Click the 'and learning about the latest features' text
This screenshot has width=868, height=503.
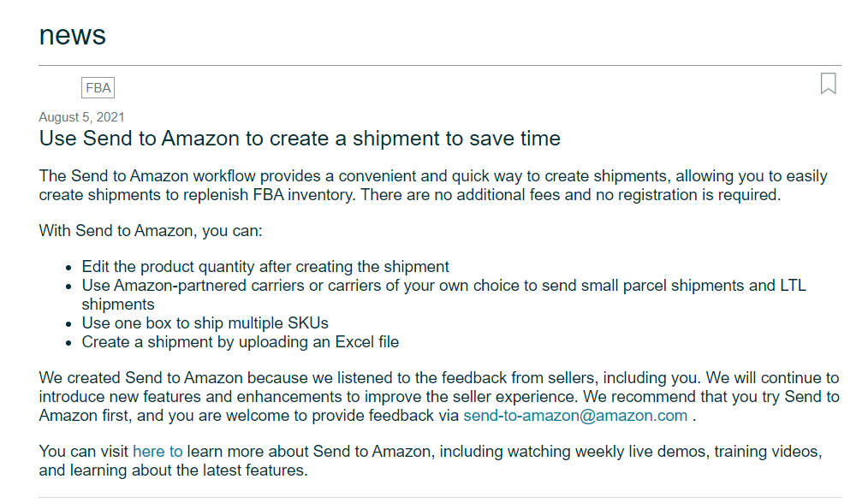[x=173, y=470]
